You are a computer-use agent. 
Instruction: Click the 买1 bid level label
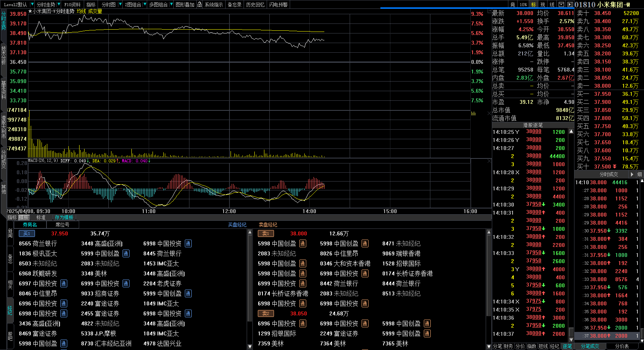(x=27, y=233)
